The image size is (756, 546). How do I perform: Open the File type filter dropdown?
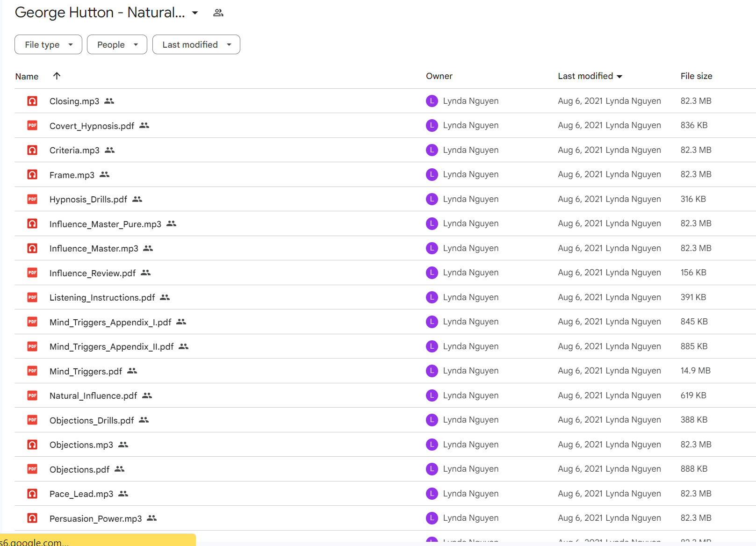pos(48,44)
